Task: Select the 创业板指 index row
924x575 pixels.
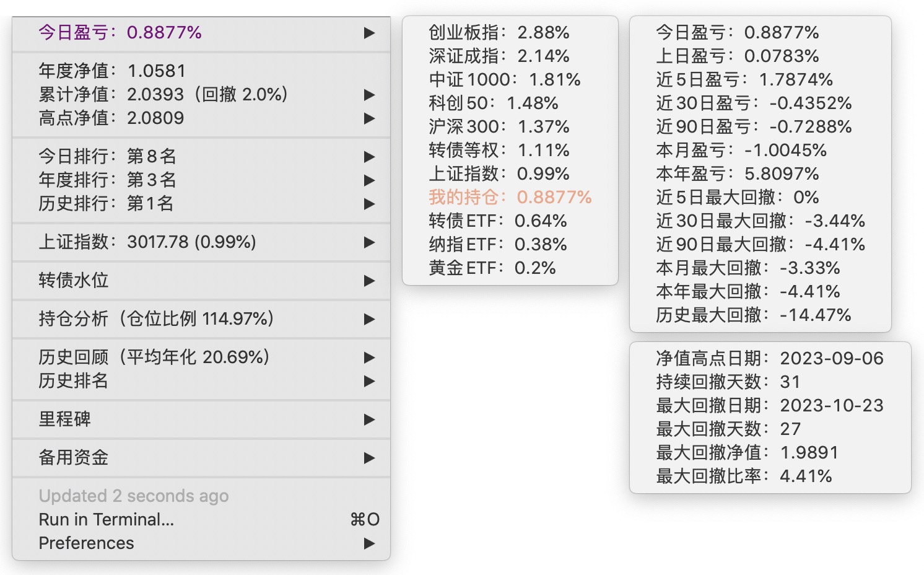Action: (499, 33)
